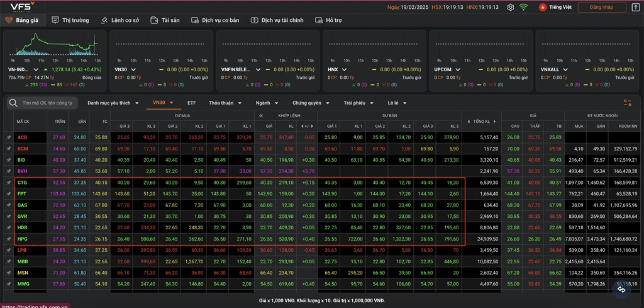This screenshot has width=644, height=308.
Task: Click left arrow of the +/- column
Action: pos(303,126)
